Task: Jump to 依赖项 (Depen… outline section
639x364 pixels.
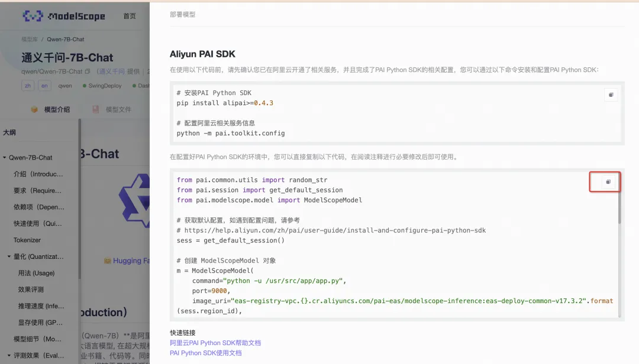Action: [x=38, y=207]
